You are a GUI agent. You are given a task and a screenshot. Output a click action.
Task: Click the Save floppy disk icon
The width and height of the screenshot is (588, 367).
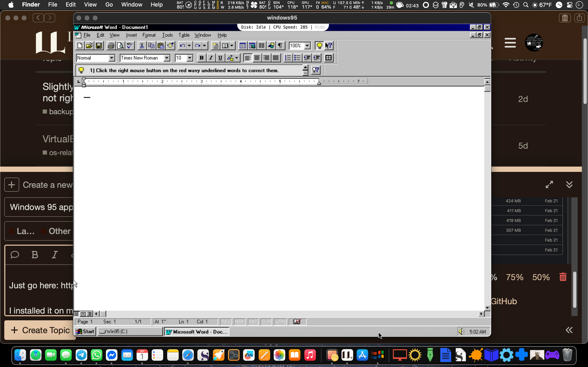tap(99, 46)
